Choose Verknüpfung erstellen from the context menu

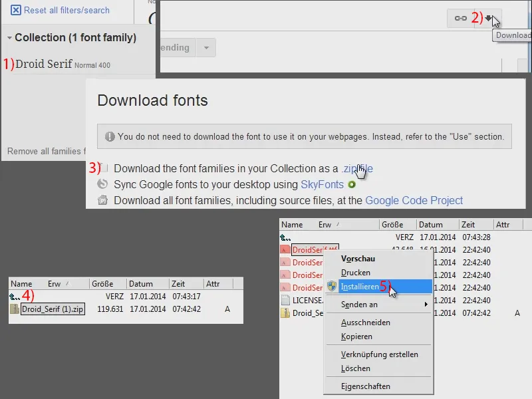tap(378, 354)
